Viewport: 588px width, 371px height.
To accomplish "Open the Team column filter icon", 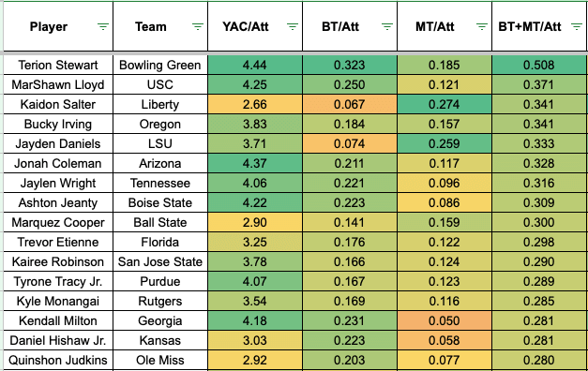I will (198, 26).
